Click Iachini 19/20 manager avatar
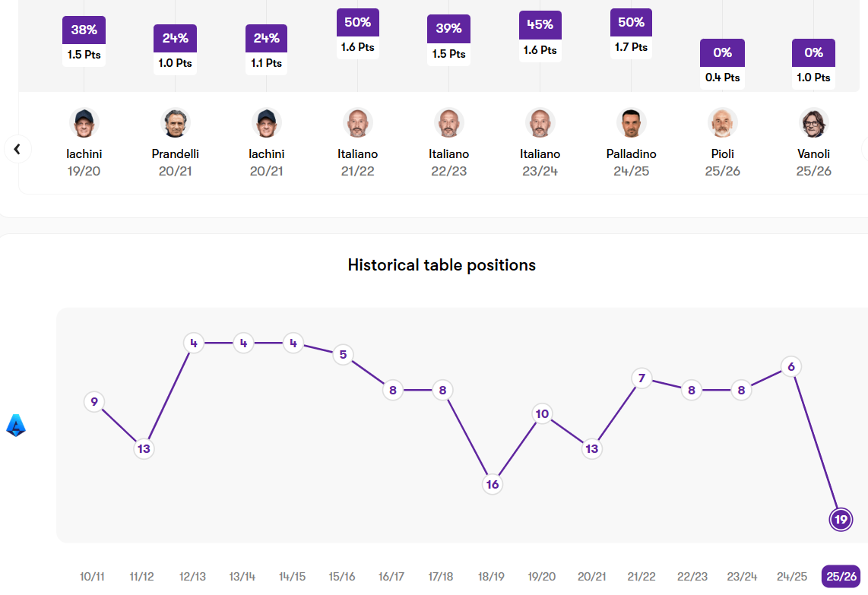 [84, 123]
